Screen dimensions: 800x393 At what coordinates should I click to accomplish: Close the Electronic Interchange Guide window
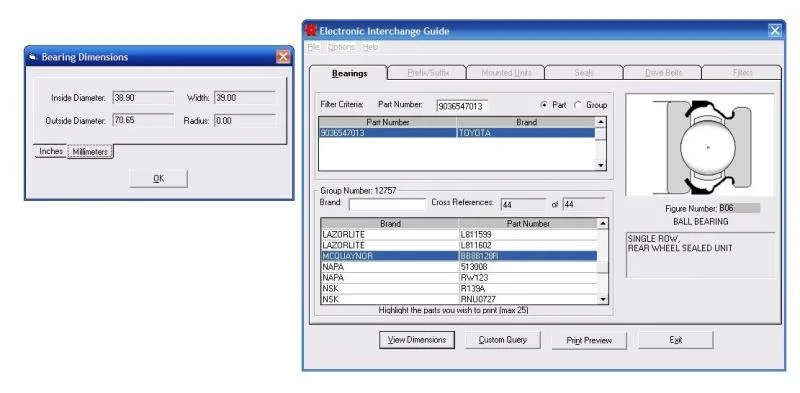coord(775,31)
